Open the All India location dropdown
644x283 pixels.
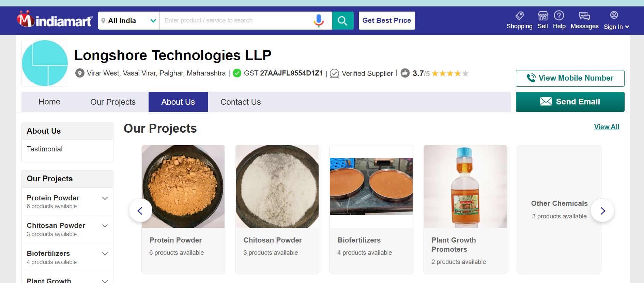coord(129,21)
